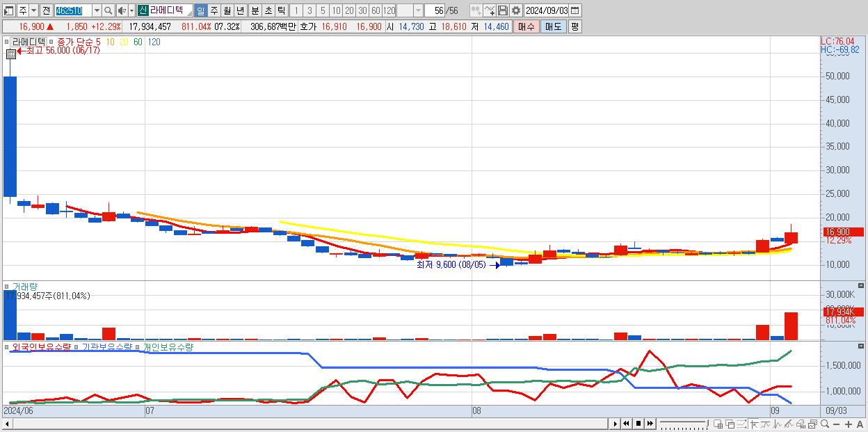Click the 거래량 volume panel label

point(25,287)
